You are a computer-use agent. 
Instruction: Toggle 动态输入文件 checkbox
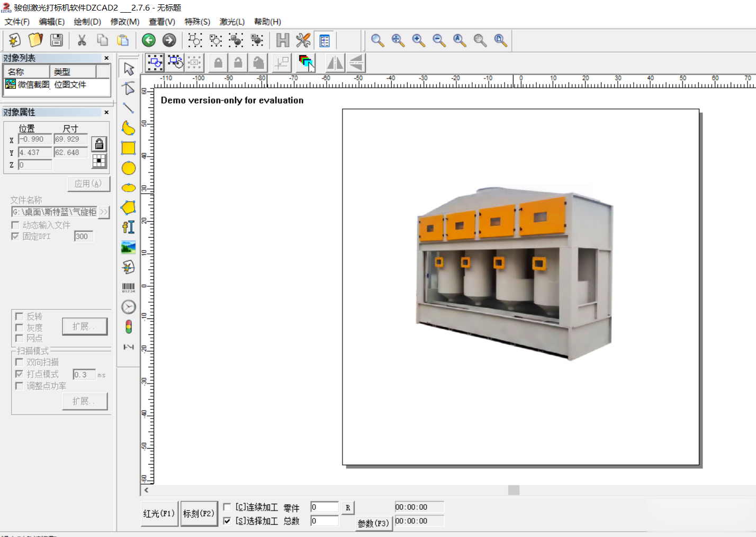tap(15, 225)
